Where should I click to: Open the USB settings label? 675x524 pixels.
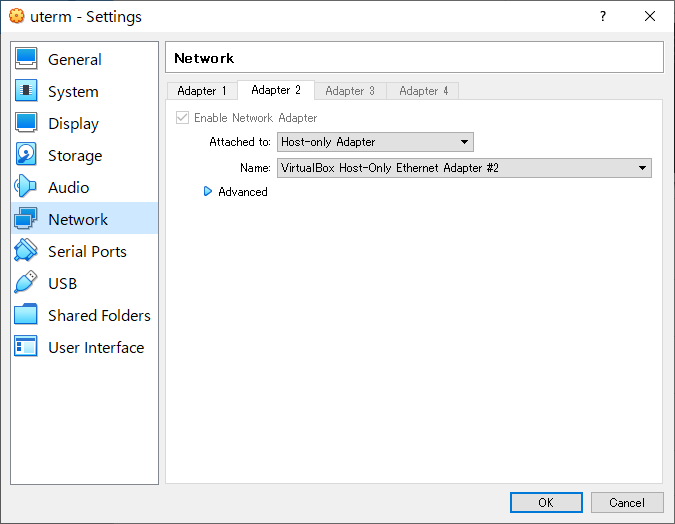click(x=62, y=283)
